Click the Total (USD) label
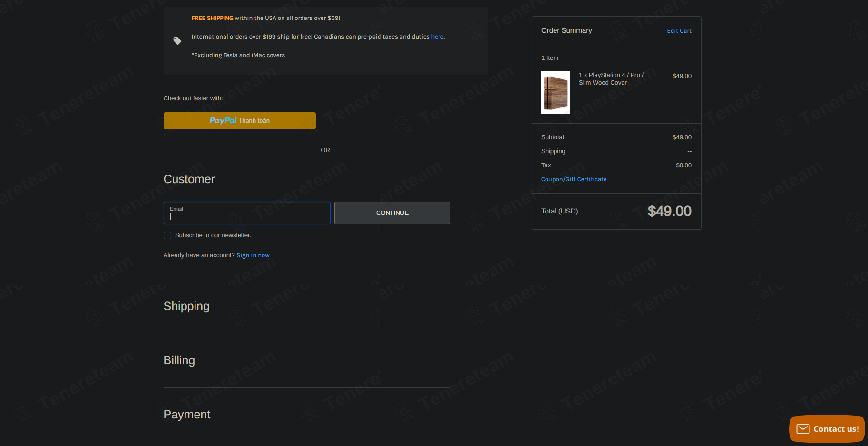This screenshot has height=446, width=868. tap(559, 211)
